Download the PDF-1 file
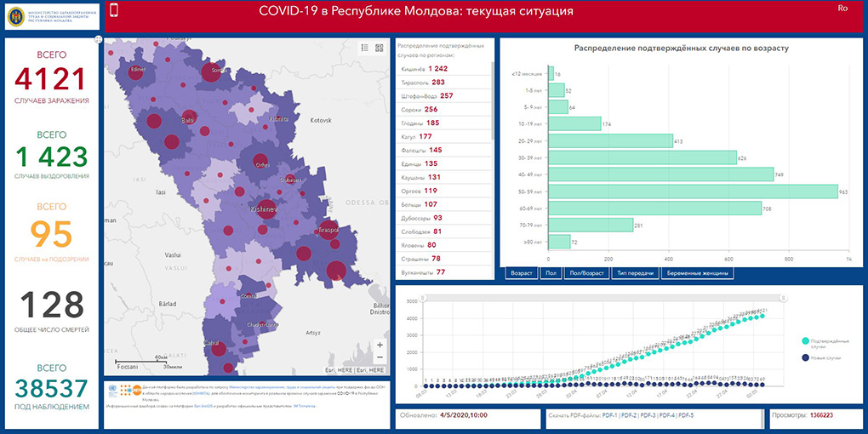This screenshot has width=868, height=434. click(609, 415)
